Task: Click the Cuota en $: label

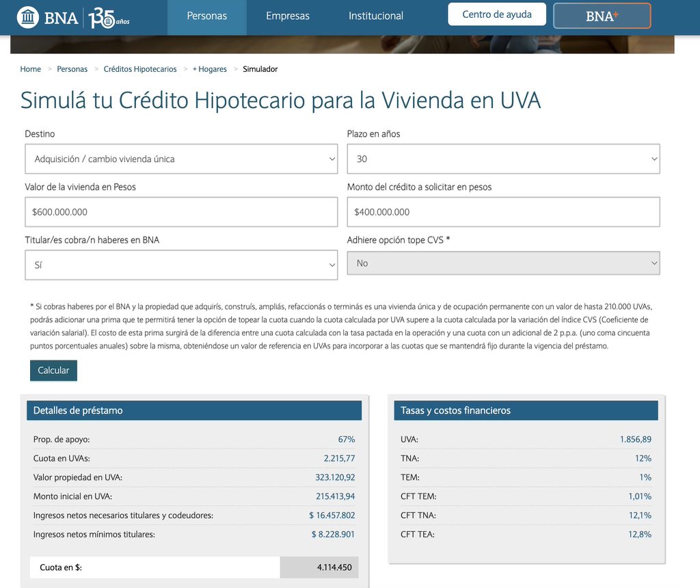Action: pyautogui.click(x=61, y=567)
